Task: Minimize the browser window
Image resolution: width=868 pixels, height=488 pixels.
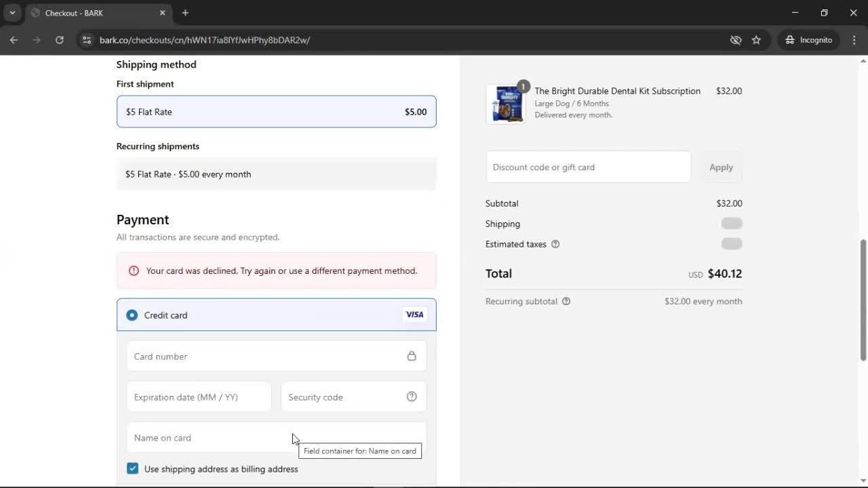Action: click(x=795, y=13)
